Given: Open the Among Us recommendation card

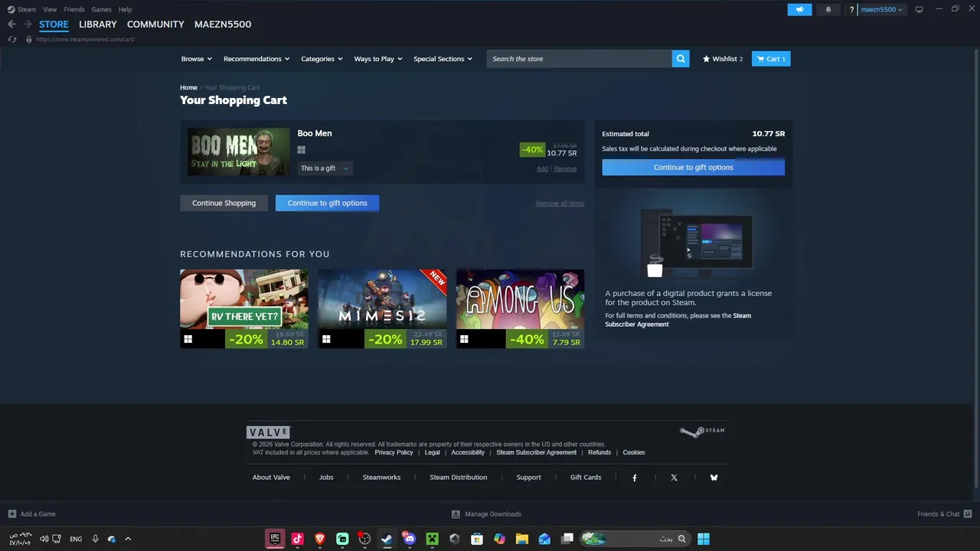Looking at the screenshot, I should coord(520,308).
